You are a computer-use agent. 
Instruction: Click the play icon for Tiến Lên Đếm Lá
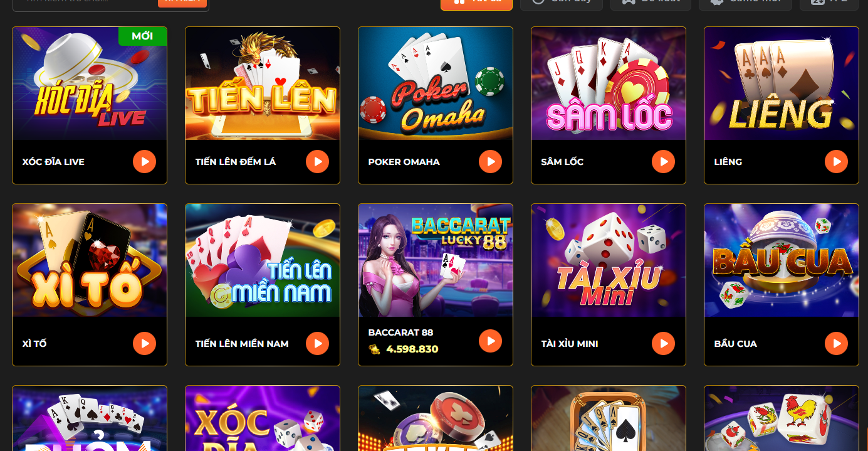click(317, 162)
